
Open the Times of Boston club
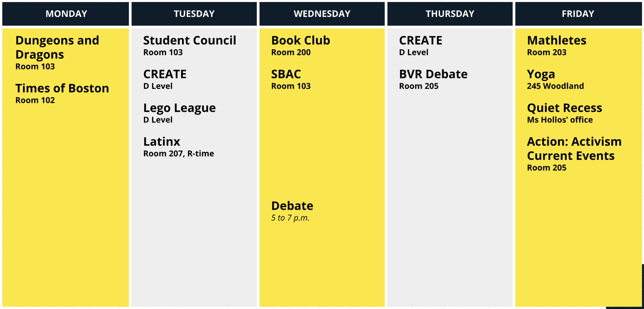pyautogui.click(x=62, y=89)
